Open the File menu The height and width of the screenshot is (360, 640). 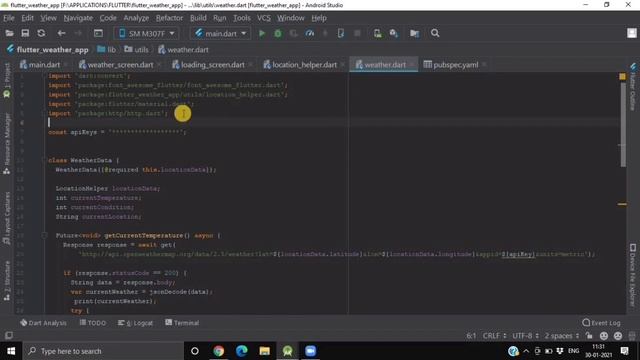pyautogui.click(x=9, y=18)
